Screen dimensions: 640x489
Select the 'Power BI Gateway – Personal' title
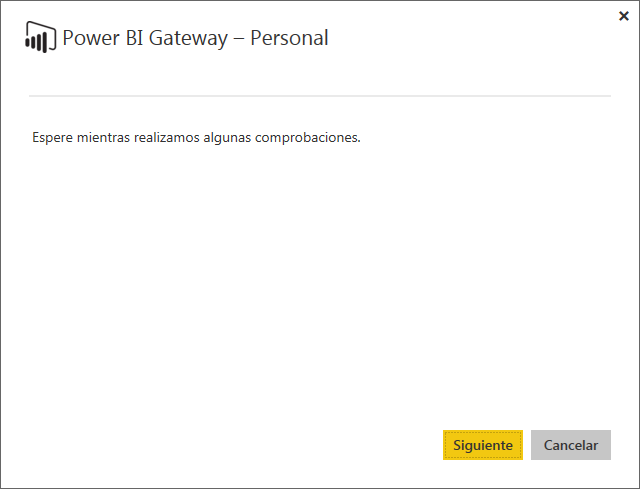(x=195, y=38)
